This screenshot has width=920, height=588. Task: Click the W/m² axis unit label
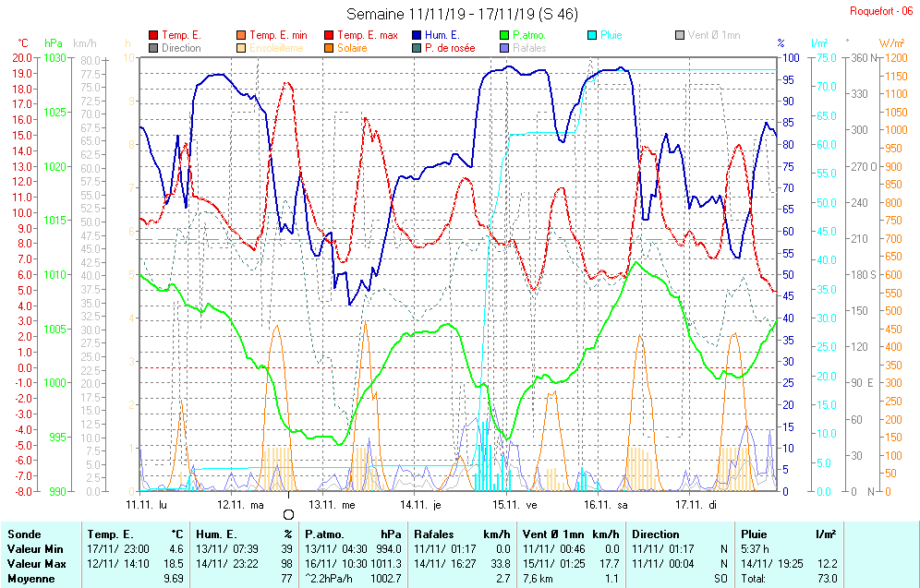point(892,43)
